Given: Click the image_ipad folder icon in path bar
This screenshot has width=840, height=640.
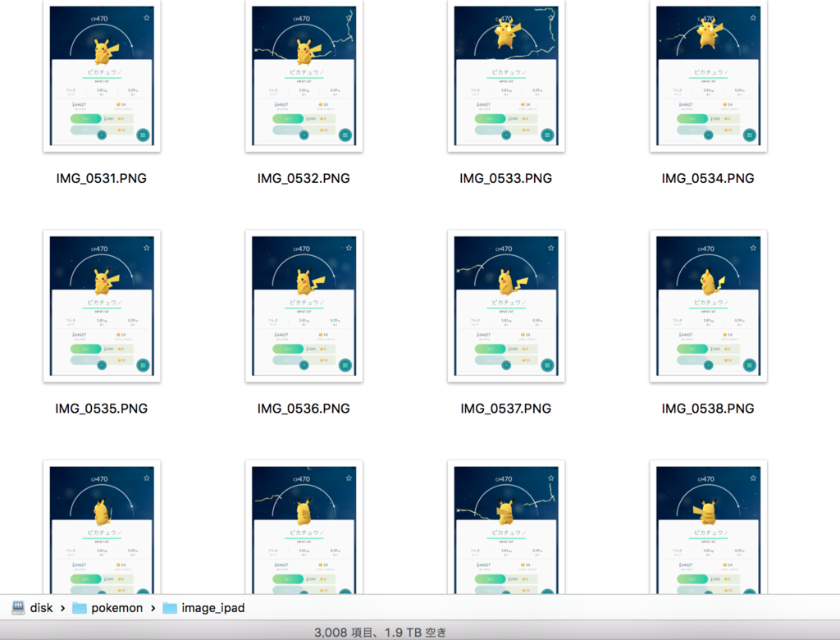Looking at the screenshot, I should pyautogui.click(x=170, y=608).
